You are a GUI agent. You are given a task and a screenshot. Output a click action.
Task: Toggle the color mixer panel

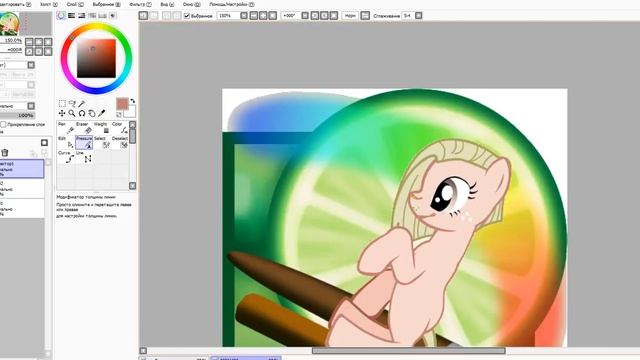point(92,16)
